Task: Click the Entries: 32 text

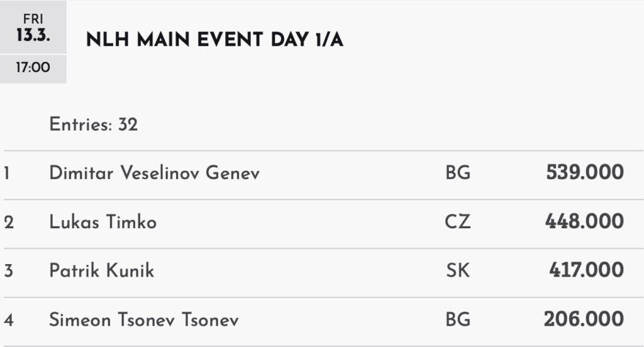Action: 94,124
